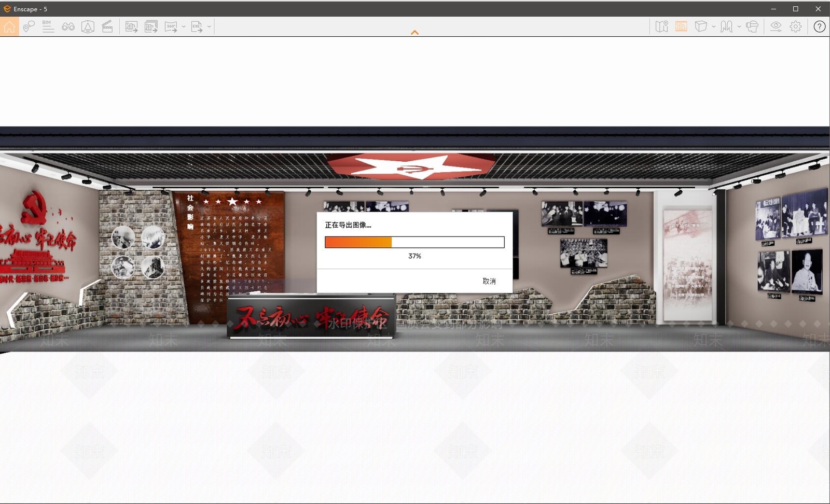Screen dimensions: 830x504
Task: Open the general settings gear icon
Action: [x=796, y=26]
